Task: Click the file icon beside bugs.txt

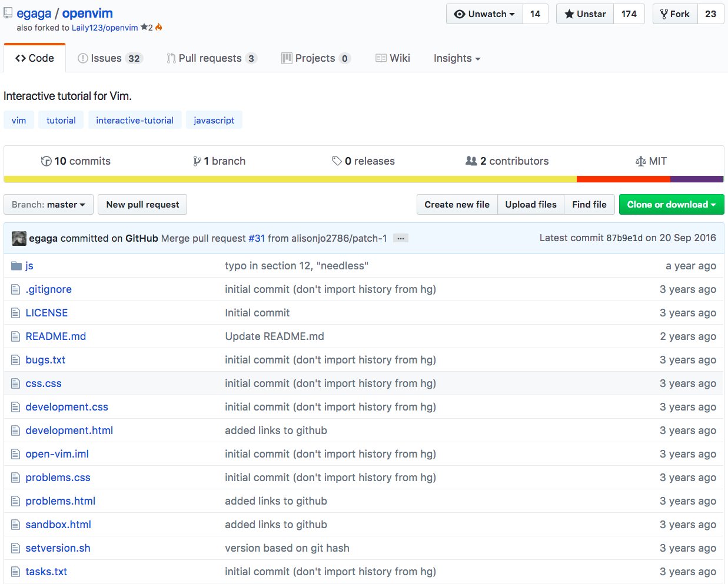Action: [16, 360]
